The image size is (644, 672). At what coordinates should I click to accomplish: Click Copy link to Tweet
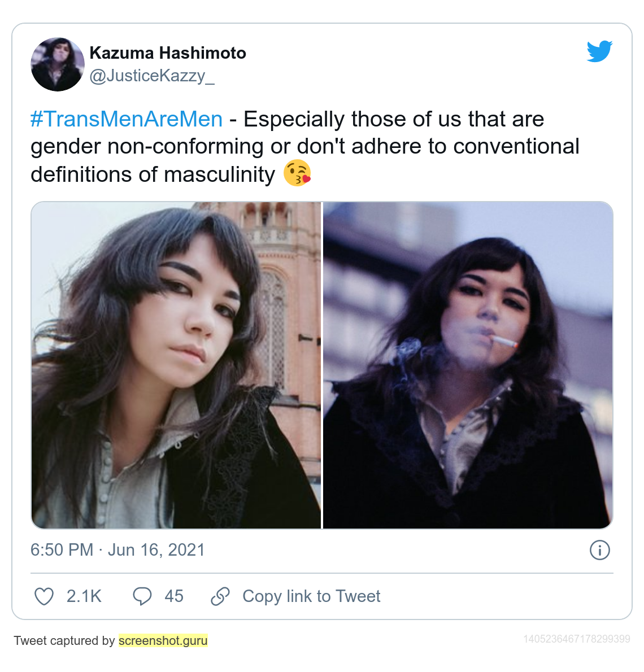pos(311,596)
